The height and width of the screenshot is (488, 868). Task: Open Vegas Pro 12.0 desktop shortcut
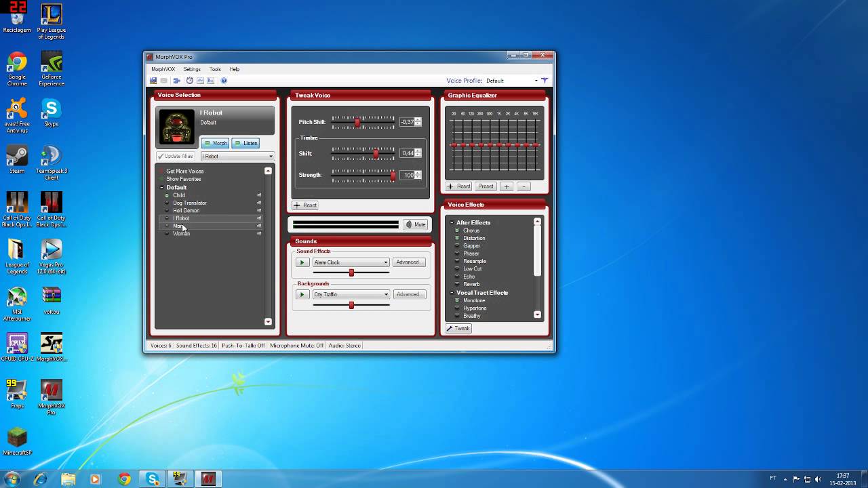click(52, 257)
